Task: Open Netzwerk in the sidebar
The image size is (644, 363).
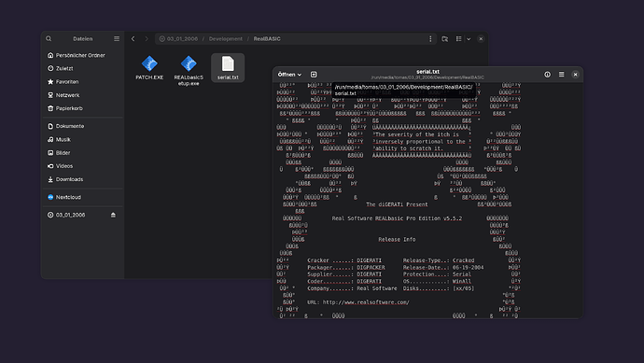Action: pyautogui.click(x=82, y=95)
